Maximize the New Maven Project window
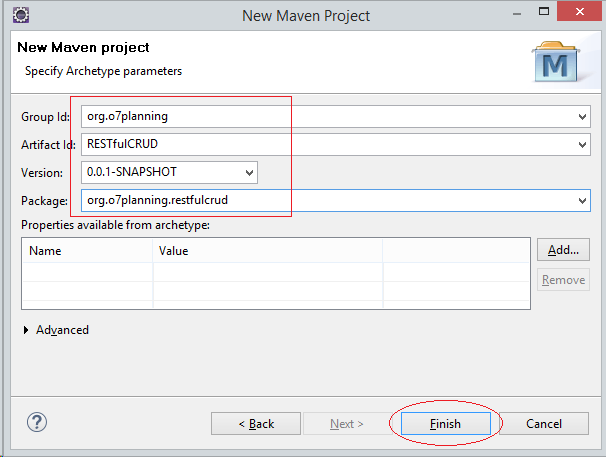Image resolution: width=606 pixels, height=457 pixels. (x=544, y=12)
